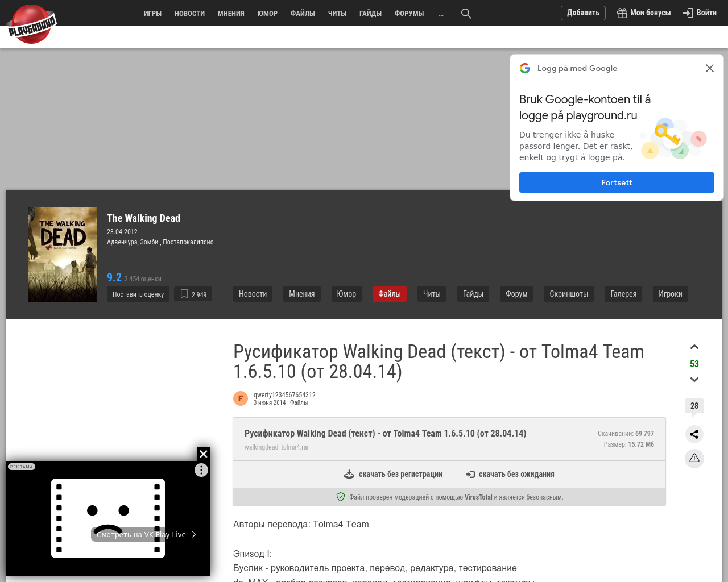The image size is (728, 582).
Task: Click the login arrow icon next to Войти
Action: [688, 13]
